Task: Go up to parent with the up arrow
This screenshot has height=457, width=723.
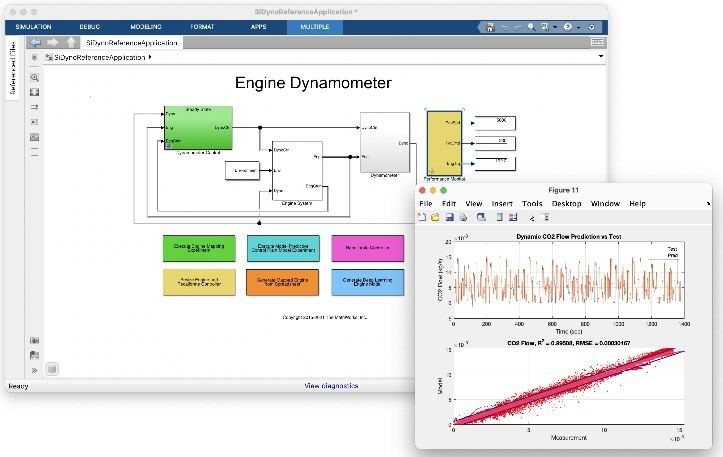Action: pyautogui.click(x=71, y=43)
